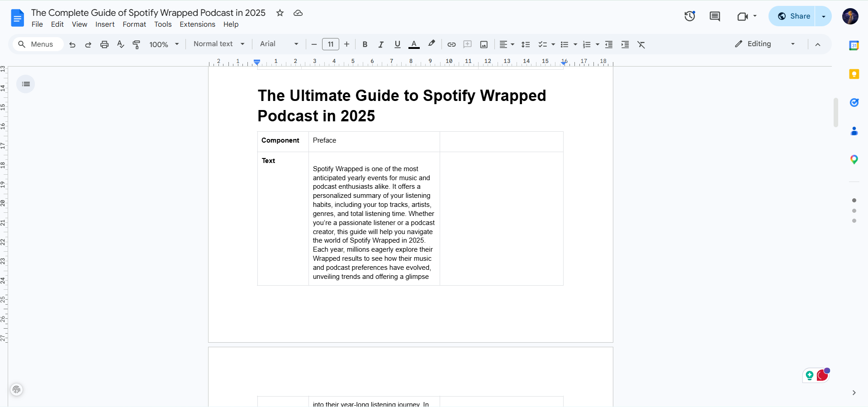This screenshot has width=868, height=407.
Task: Open numbered list options dropdown arrow
Action: click(x=598, y=44)
